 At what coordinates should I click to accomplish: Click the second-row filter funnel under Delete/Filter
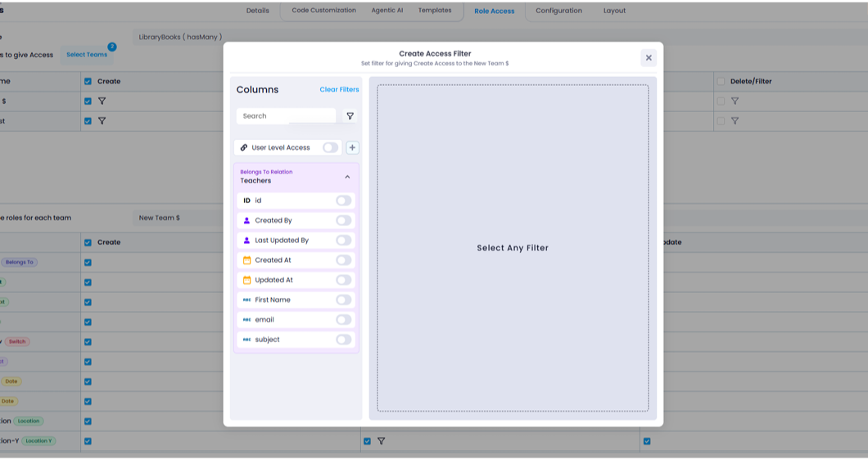coord(735,120)
